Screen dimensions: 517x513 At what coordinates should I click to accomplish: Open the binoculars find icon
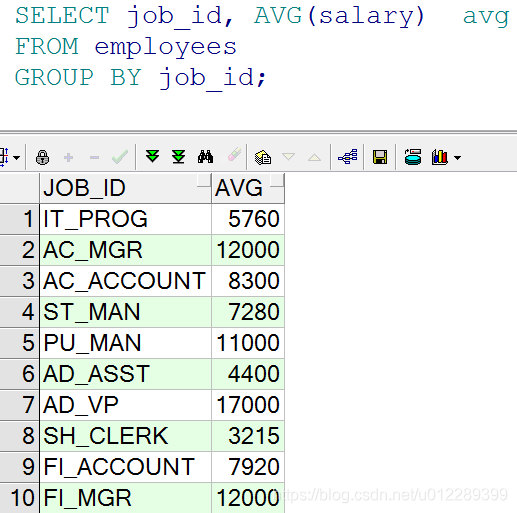coord(205,157)
